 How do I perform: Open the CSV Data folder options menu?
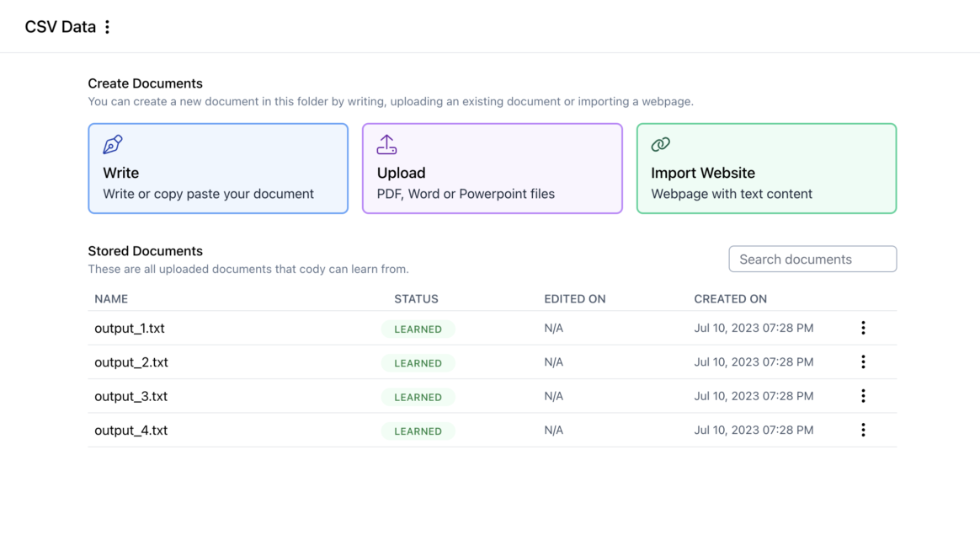[107, 27]
